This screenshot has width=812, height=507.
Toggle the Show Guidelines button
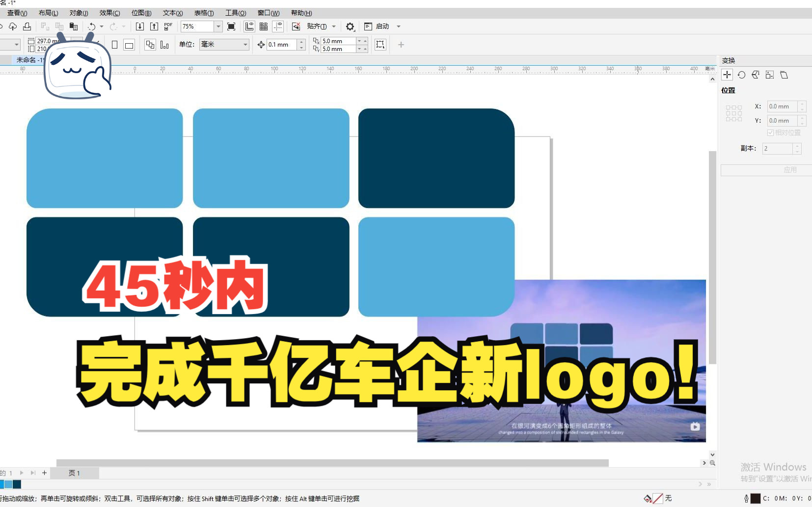coord(278,27)
